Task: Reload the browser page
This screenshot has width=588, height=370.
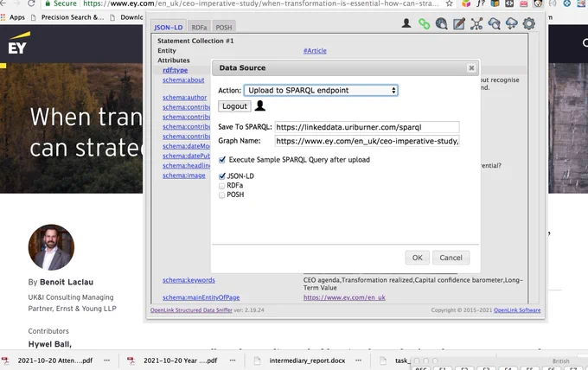Action: click(31, 3)
